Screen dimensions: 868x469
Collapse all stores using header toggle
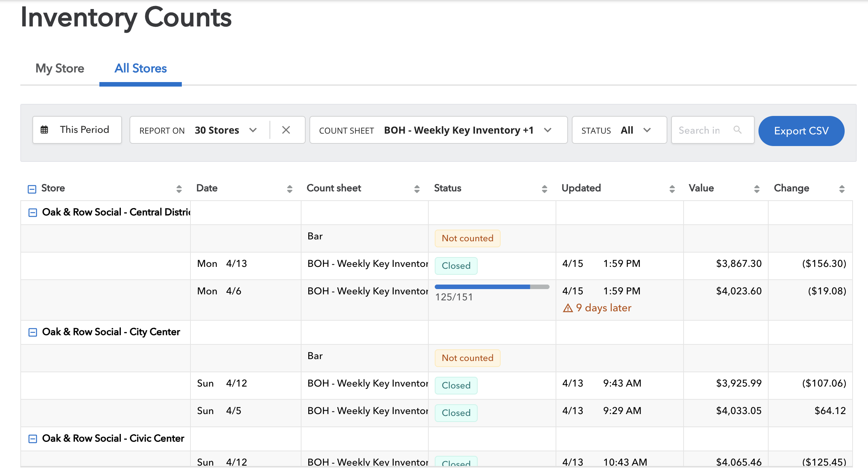32,189
